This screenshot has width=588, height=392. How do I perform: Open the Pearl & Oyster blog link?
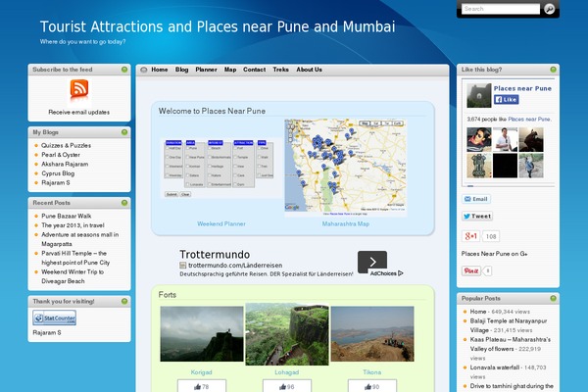(x=61, y=155)
